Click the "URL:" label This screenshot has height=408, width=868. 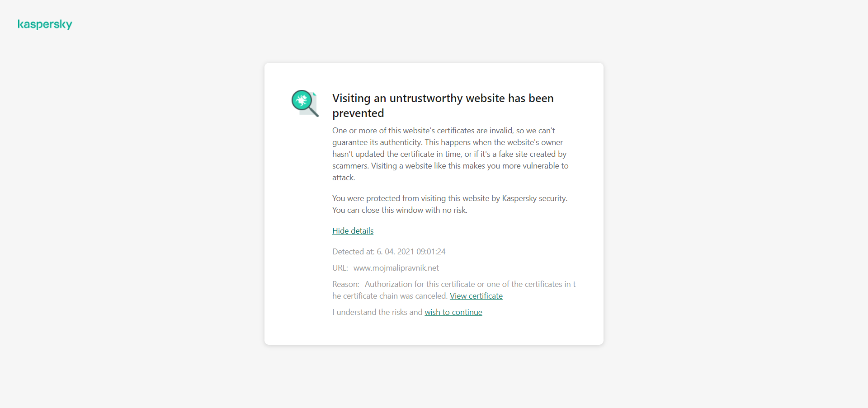340,268
